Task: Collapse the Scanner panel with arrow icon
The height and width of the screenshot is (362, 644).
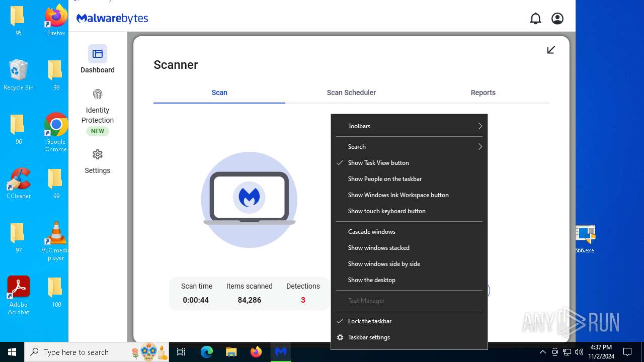Action: [551, 50]
